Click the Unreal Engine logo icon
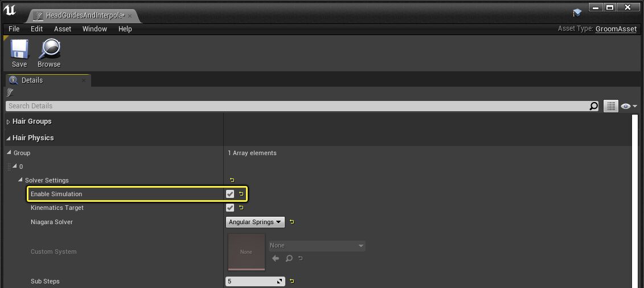Screen dimensions: 644x288 click(10, 10)
